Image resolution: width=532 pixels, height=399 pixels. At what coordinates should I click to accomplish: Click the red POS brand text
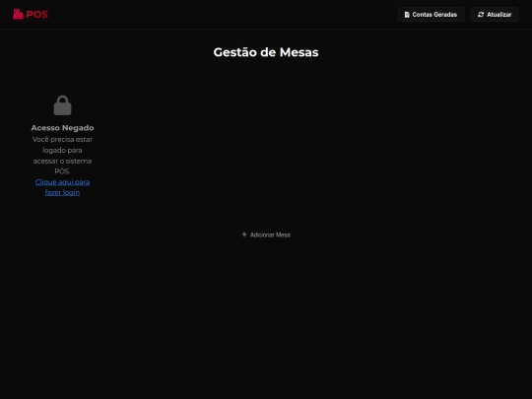(37, 15)
